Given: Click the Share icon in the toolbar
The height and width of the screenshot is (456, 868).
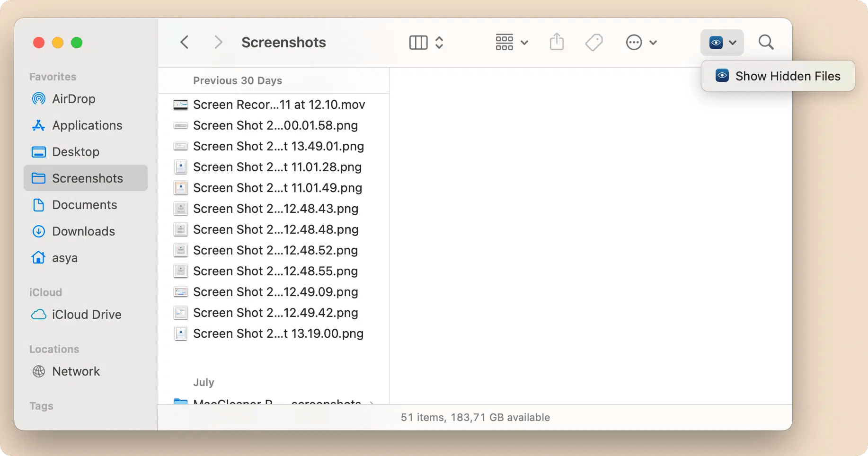Looking at the screenshot, I should 557,42.
